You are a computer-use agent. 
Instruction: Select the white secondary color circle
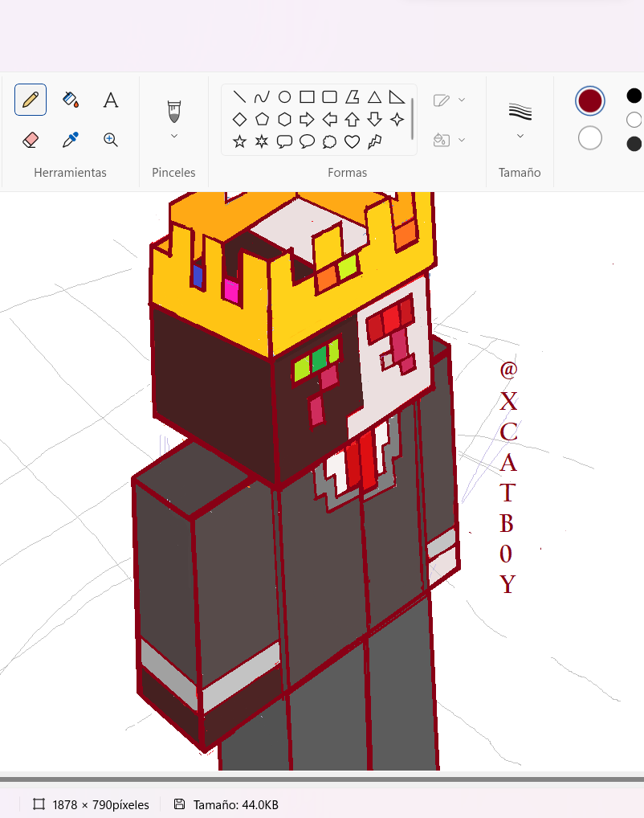coord(589,138)
